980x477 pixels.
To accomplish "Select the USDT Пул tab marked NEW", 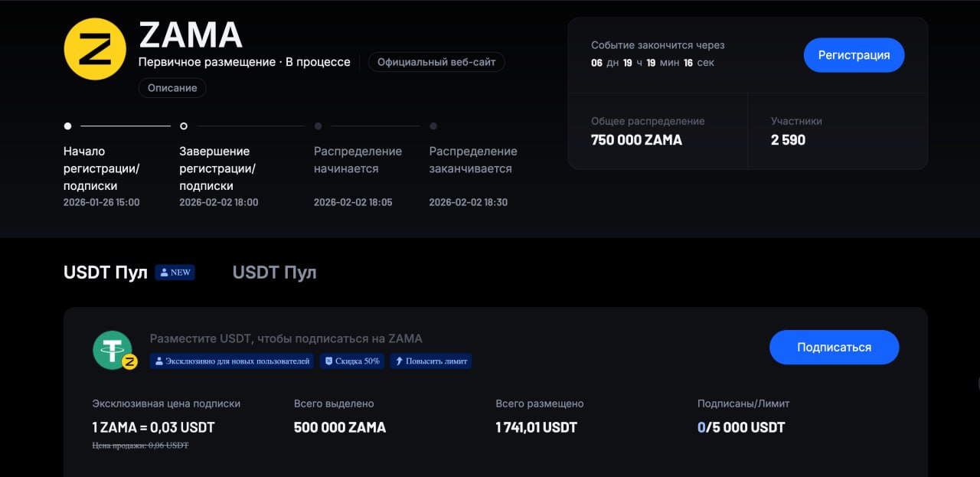I will (x=106, y=273).
